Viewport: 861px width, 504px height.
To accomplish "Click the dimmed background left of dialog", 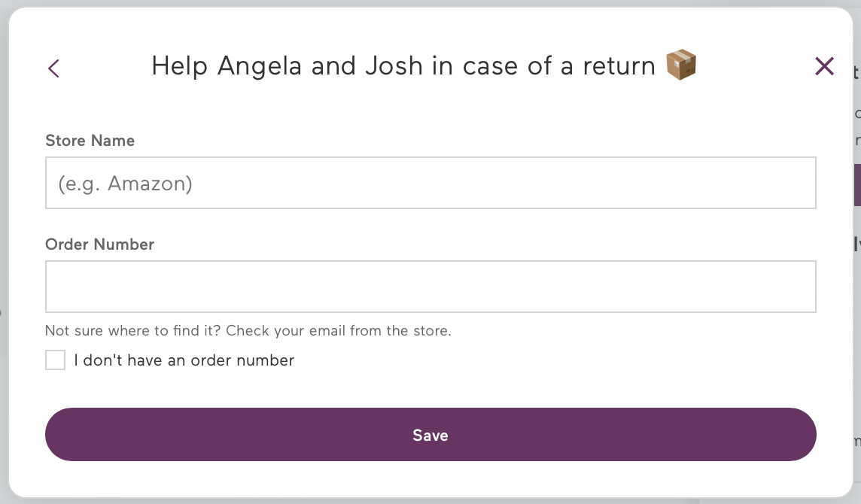I will pyautogui.click(x=4, y=252).
